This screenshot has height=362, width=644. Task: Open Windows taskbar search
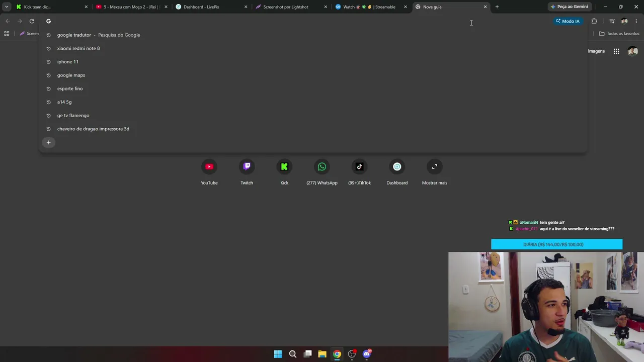(293, 354)
